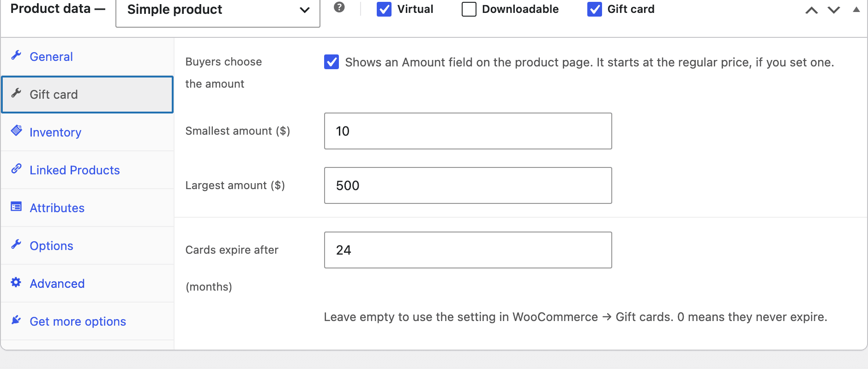Switch to the Inventory tab
868x369 pixels.
click(87, 132)
